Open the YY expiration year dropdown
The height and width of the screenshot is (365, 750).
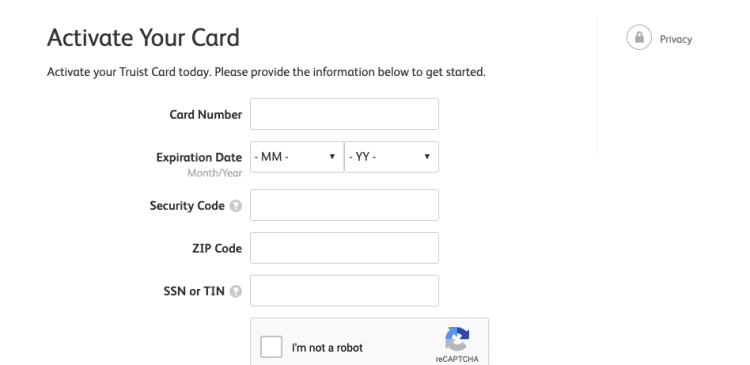391,157
